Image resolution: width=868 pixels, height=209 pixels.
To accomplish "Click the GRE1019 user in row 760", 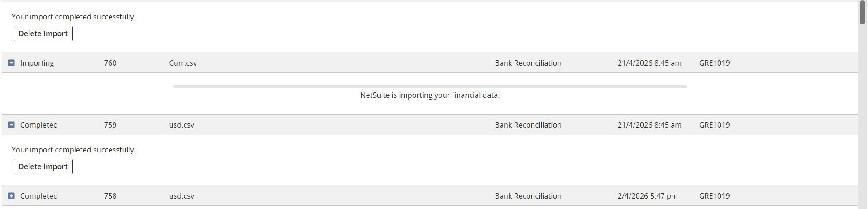I will [x=714, y=63].
